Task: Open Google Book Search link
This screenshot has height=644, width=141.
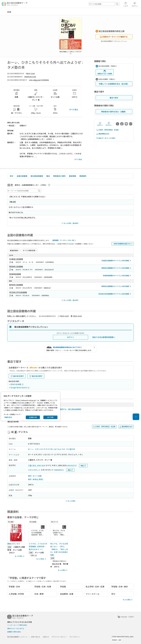Action: point(20,388)
